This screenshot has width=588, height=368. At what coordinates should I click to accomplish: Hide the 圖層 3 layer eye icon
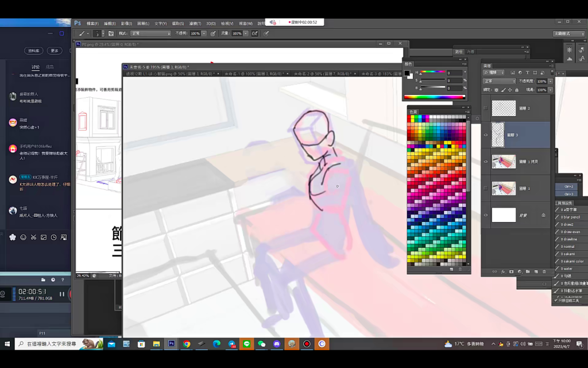[486, 135]
